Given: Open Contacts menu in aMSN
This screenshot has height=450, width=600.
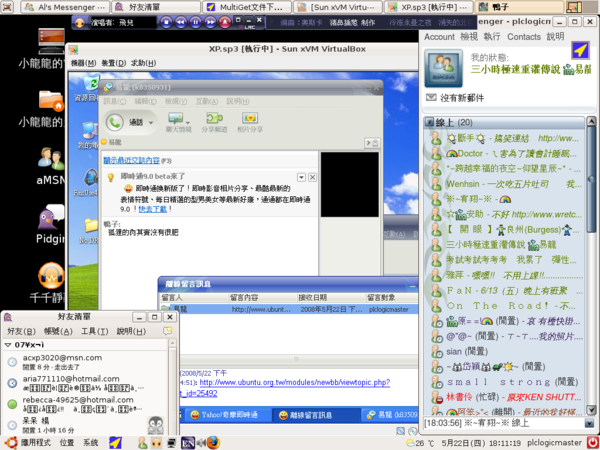Looking at the screenshot, I should (x=524, y=37).
